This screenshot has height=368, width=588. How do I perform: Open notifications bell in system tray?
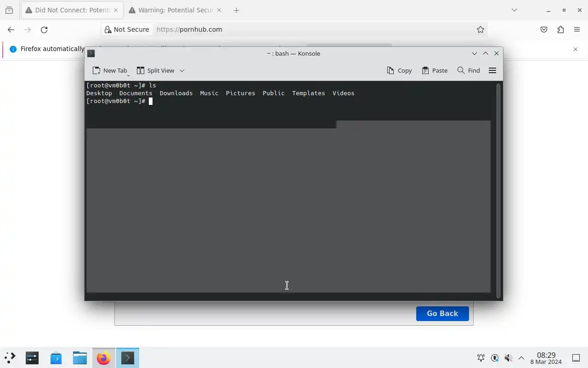pyautogui.click(x=481, y=358)
